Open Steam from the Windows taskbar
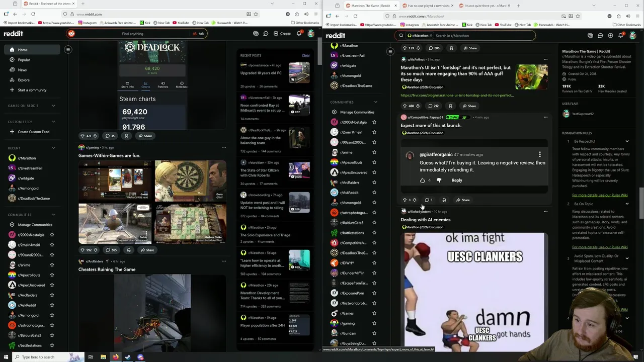The image size is (644, 362). click(128, 357)
